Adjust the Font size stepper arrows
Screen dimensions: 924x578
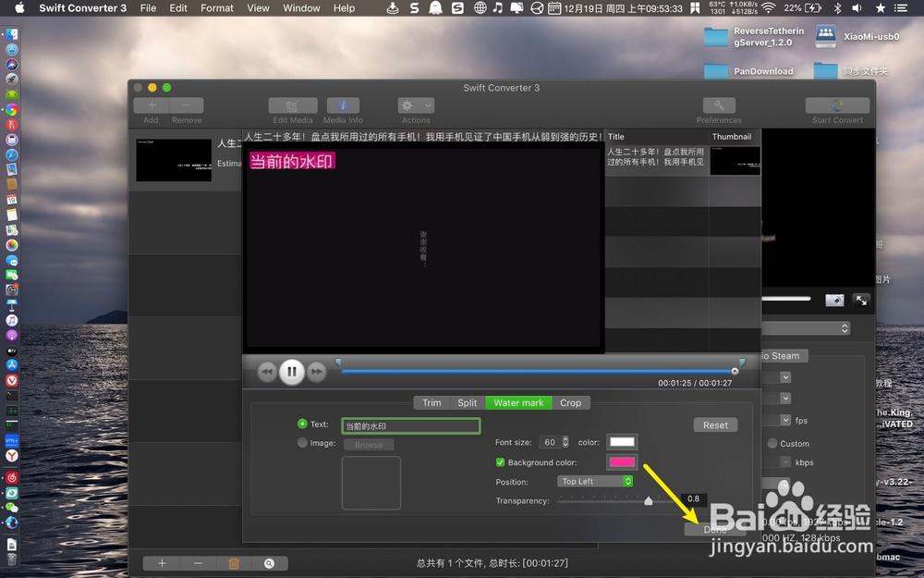565,442
